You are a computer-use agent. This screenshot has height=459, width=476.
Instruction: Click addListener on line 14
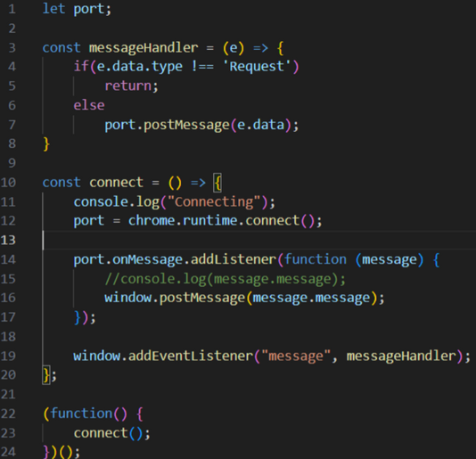pyautogui.click(x=234, y=260)
